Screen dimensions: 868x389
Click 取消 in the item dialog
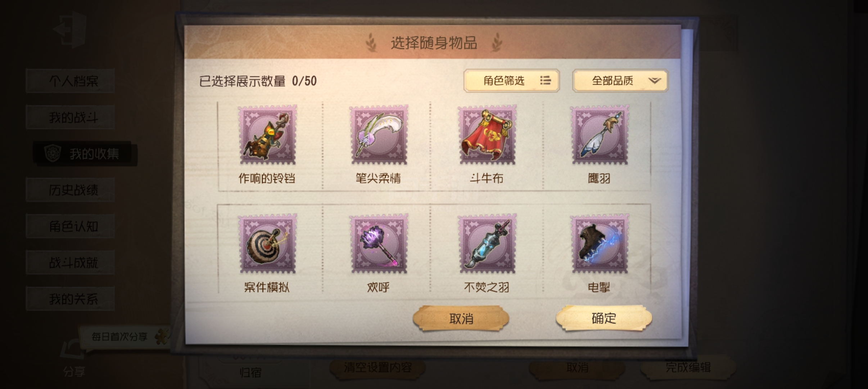pos(461,318)
